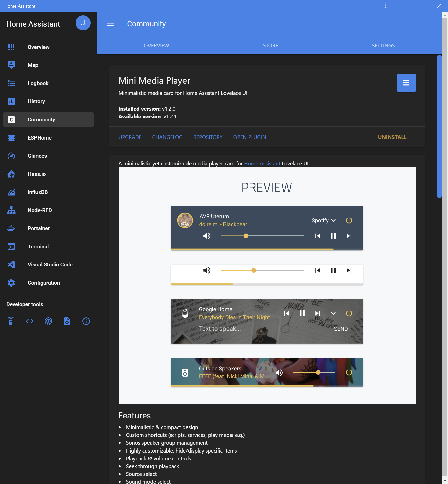Open the Terminal panel

pos(48,247)
